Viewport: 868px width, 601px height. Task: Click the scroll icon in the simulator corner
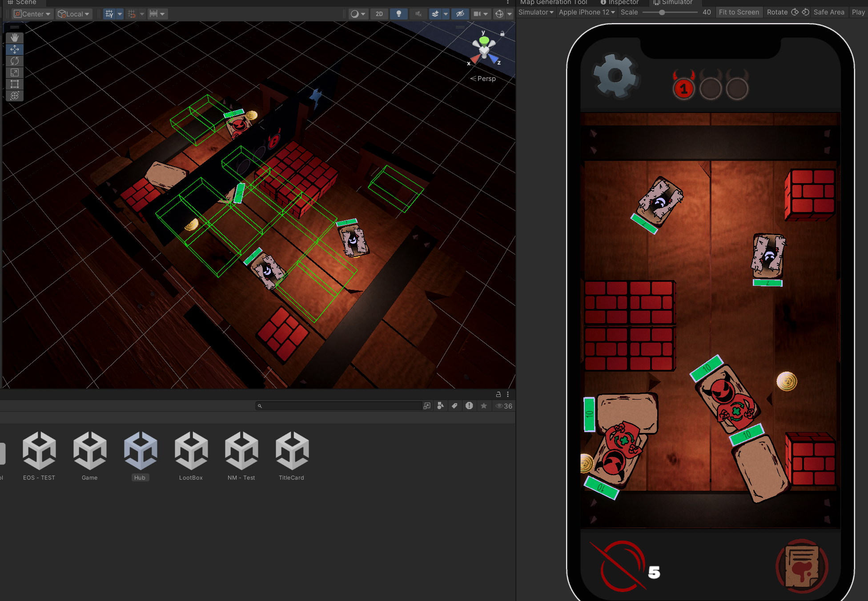[802, 566]
